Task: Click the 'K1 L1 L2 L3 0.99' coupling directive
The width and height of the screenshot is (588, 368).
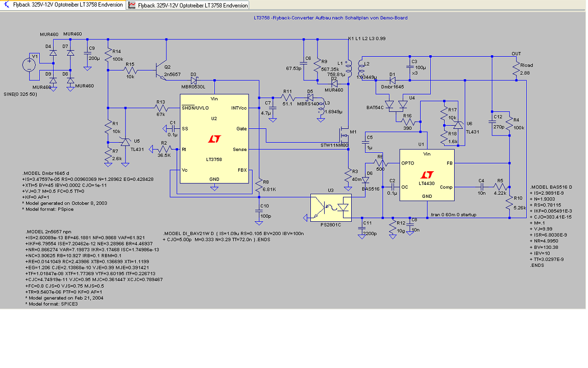Action: tap(367, 39)
